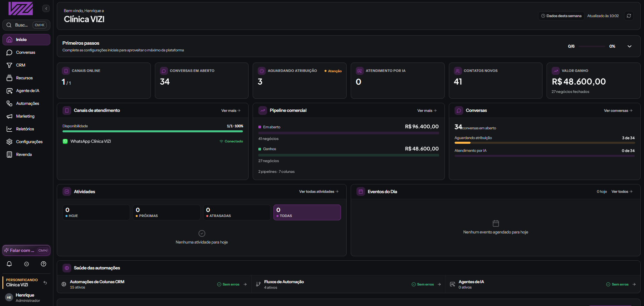Image resolution: width=644 pixels, height=306 pixels.
Task: Expand the Primeiros passos section
Action: coord(630,46)
